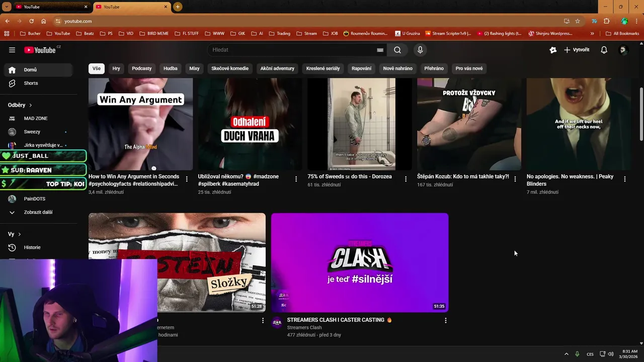Image resolution: width=644 pixels, height=362 pixels.
Task: Close the first YouTube tab
Action: [86, 7]
